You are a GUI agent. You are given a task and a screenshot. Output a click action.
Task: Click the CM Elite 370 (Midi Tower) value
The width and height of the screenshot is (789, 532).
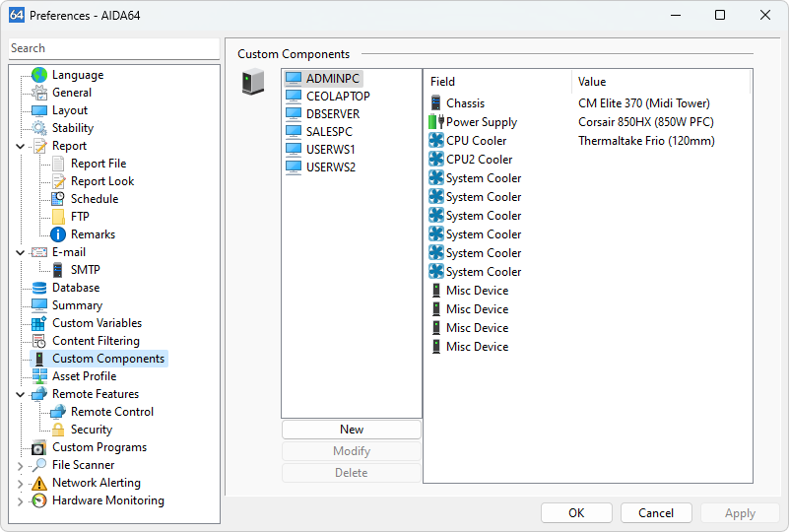tap(643, 103)
